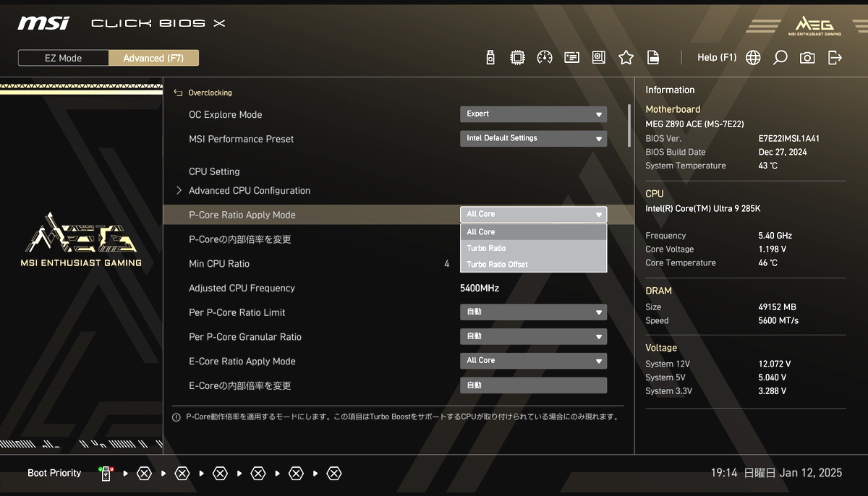Open language globe icon
The width and height of the screenshot is (868, 496).
pyautogui.click(x=753, y=58)
